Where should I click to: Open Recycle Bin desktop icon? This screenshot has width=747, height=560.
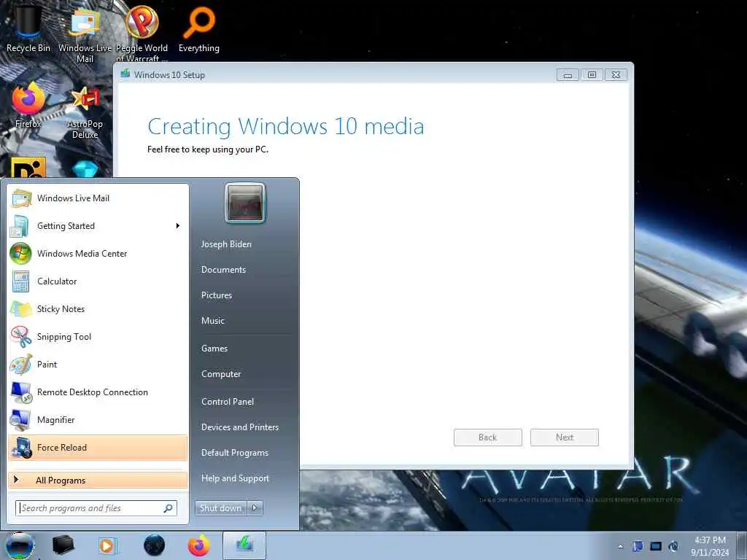[x=28, y=28]
